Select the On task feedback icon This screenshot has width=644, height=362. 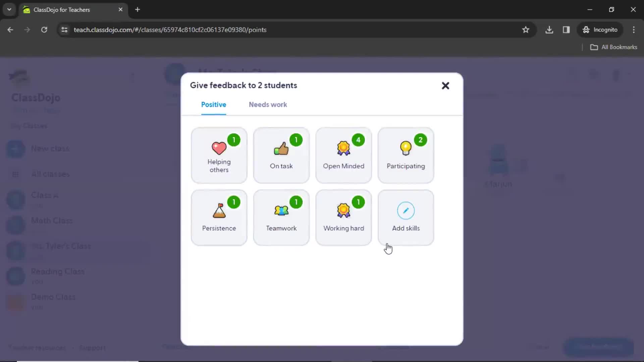pyautogui.click(x=281, y=155)
